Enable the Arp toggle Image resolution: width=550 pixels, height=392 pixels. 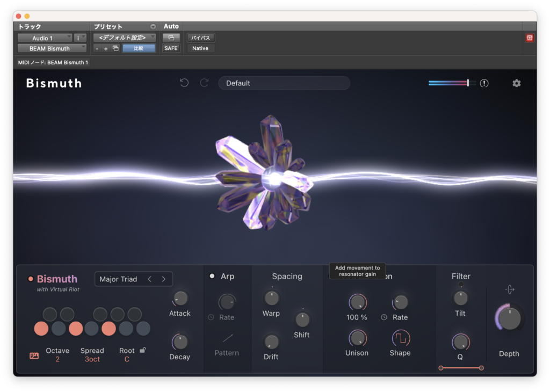[x=212, y=276]
